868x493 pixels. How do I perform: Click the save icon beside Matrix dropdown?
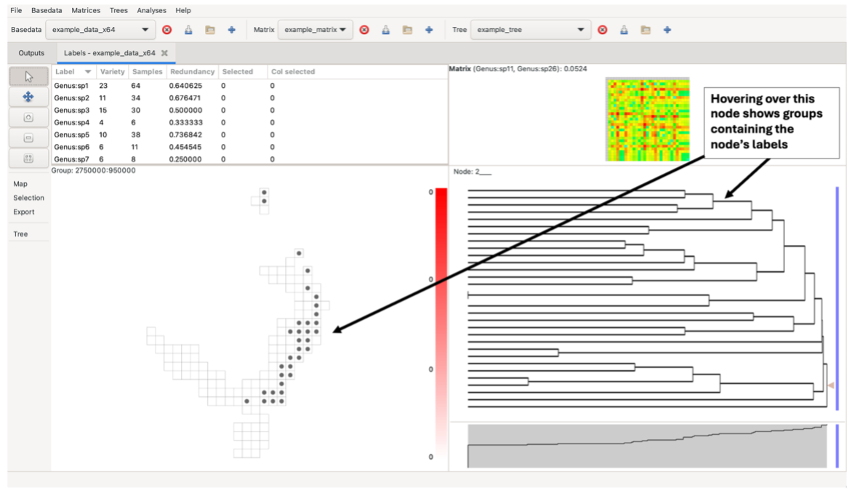[386, 30]
